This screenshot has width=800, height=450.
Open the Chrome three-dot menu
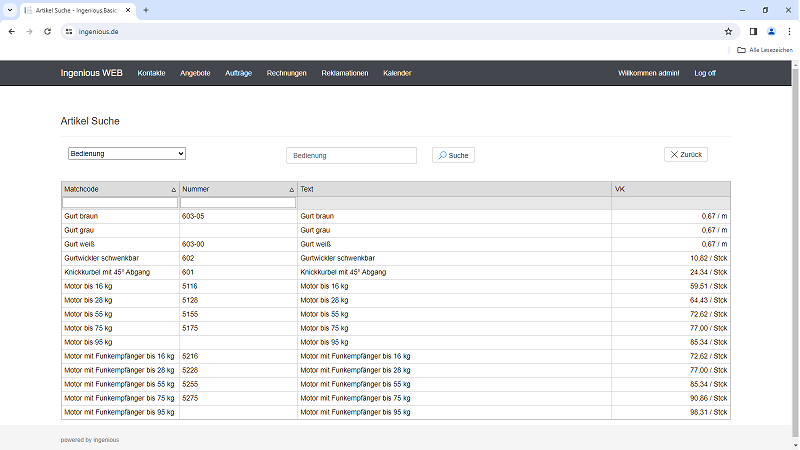(789, 32)
